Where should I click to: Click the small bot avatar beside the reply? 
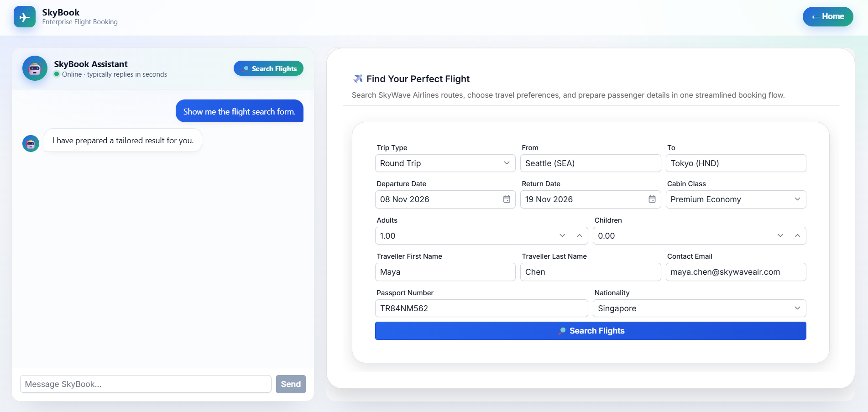click(x=31, y=144)
